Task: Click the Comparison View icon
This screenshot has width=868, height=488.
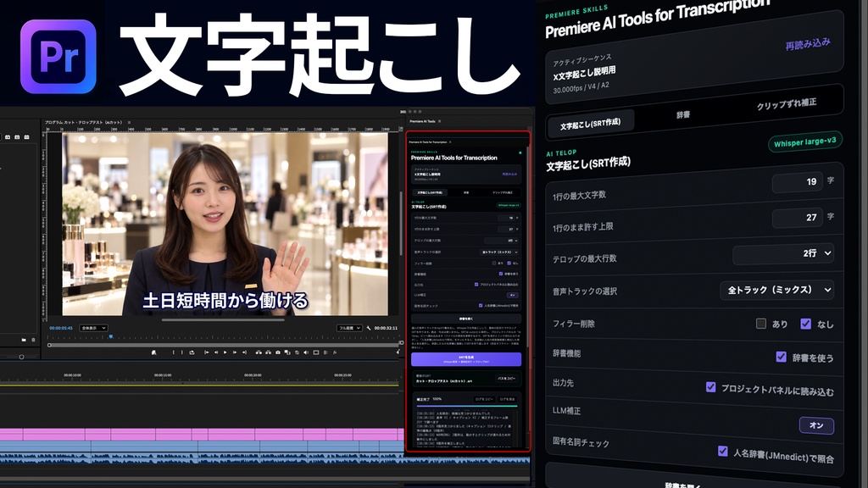Action: (x=287, y=352)
